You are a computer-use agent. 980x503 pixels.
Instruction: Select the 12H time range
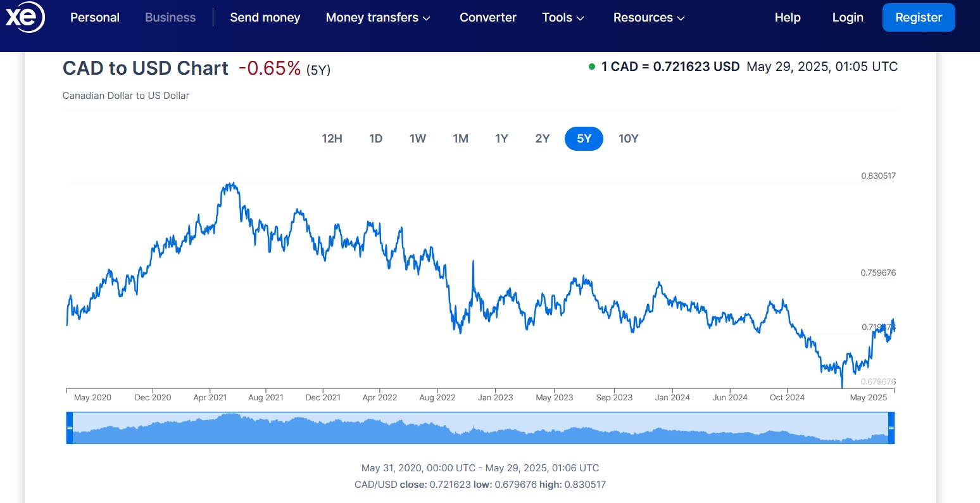tap(332, 139)
